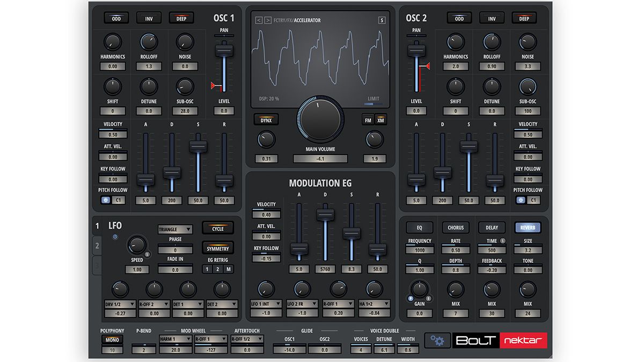Click OSC 1 DETUNE knob

pos(149,86)
